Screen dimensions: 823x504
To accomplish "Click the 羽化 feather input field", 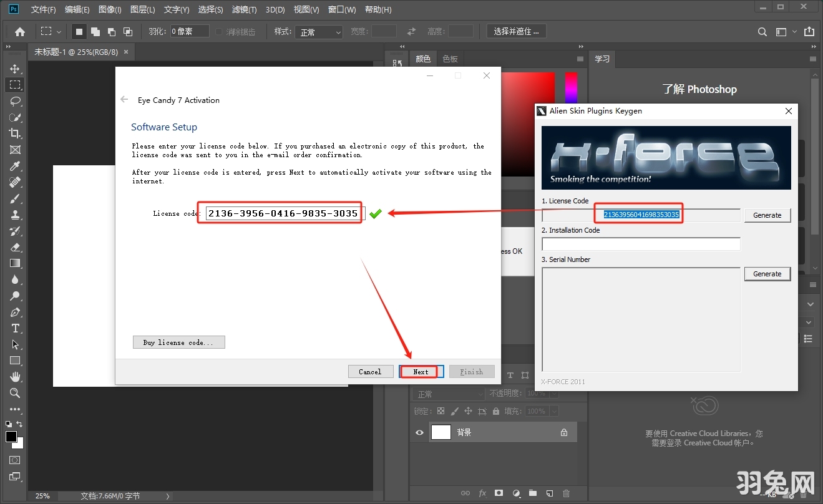I will point(190,31).
